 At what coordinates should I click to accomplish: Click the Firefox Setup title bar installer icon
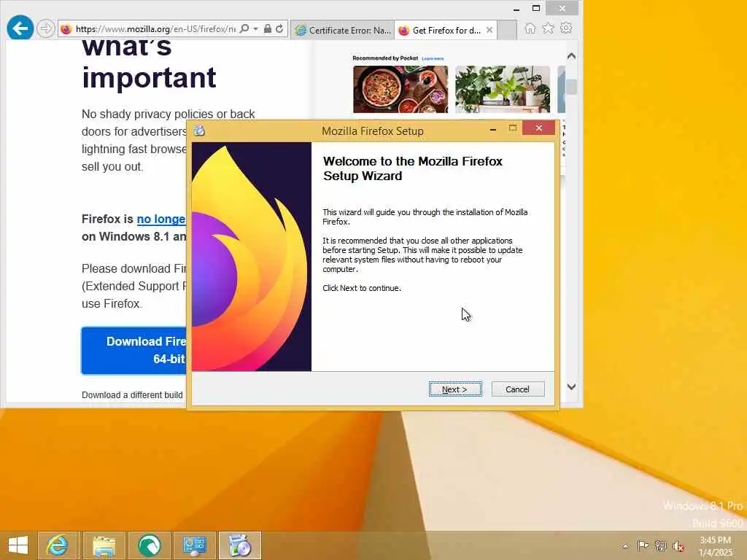tap(200, 131)
